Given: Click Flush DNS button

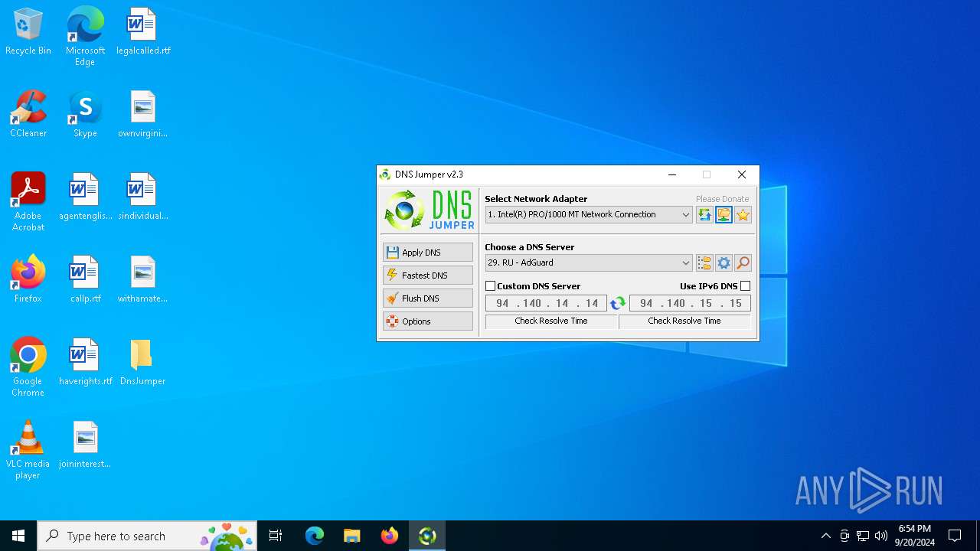Looking at the screenshot, I should [428, 298].
